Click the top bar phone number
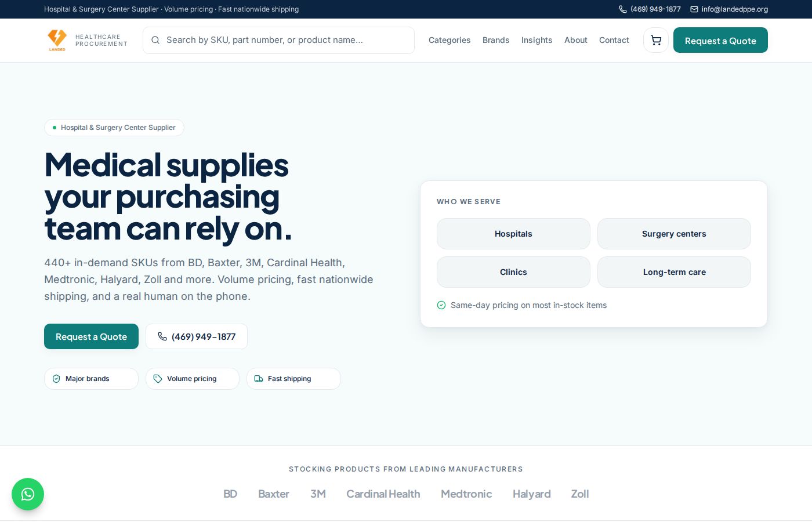Image resolution: width=812 pixels, height=522 pixels. [x=655, y=9]
